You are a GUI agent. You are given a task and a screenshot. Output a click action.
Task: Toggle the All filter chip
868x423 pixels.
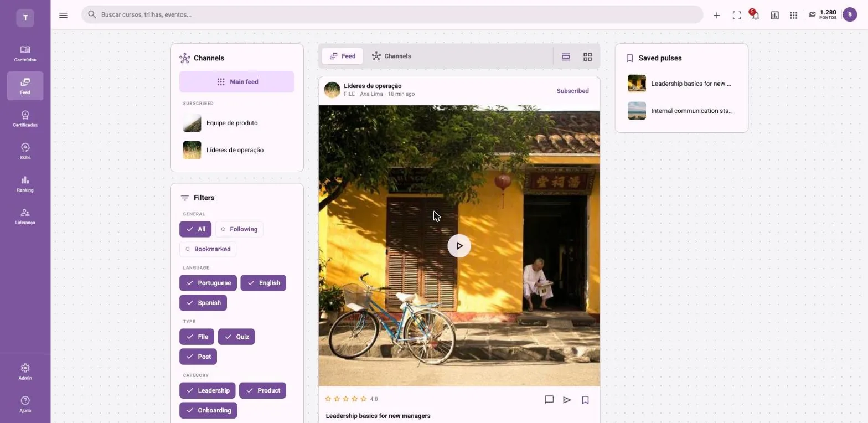tap(195, 229)
